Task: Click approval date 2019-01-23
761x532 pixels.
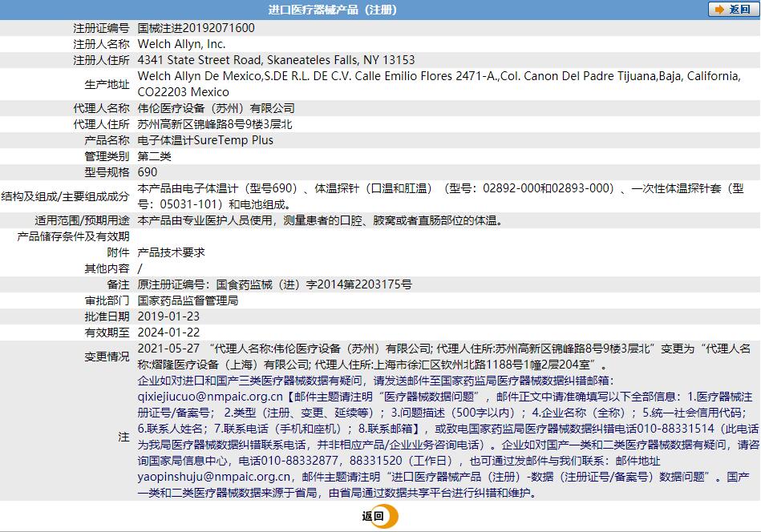Action: pyautogui.click(x=168, y=316)
